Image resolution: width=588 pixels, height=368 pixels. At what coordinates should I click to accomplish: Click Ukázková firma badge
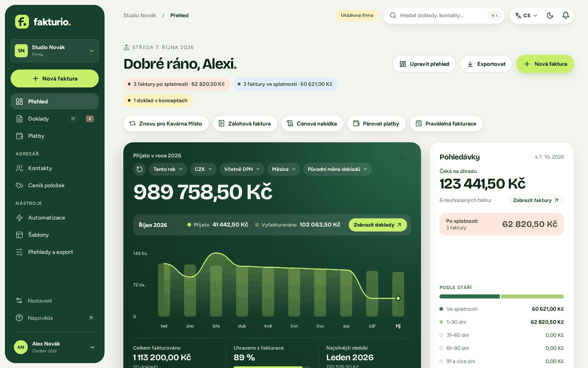click(357, 16)
